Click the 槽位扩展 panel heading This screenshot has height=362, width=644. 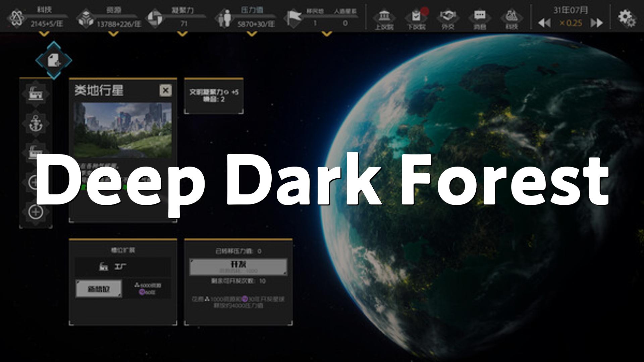tap(123, 250)
